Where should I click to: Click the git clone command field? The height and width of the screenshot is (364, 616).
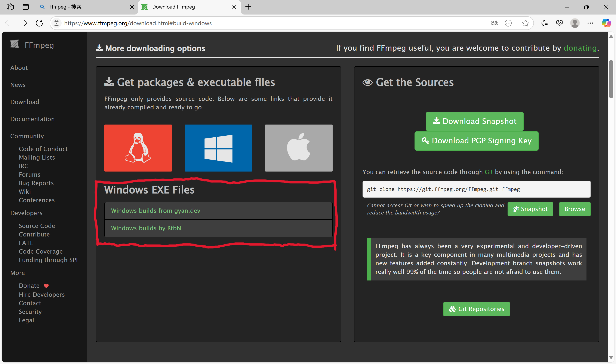pos(476,189)
